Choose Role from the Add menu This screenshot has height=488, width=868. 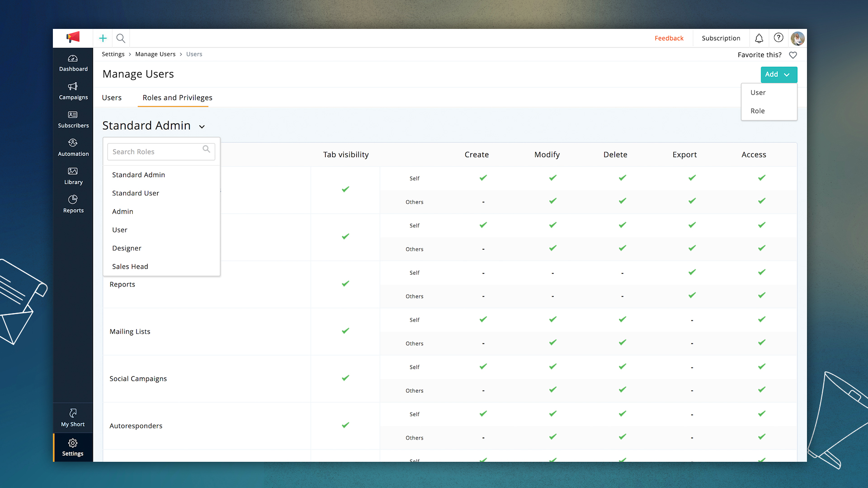pyautogui.click(x=758, y=111)
